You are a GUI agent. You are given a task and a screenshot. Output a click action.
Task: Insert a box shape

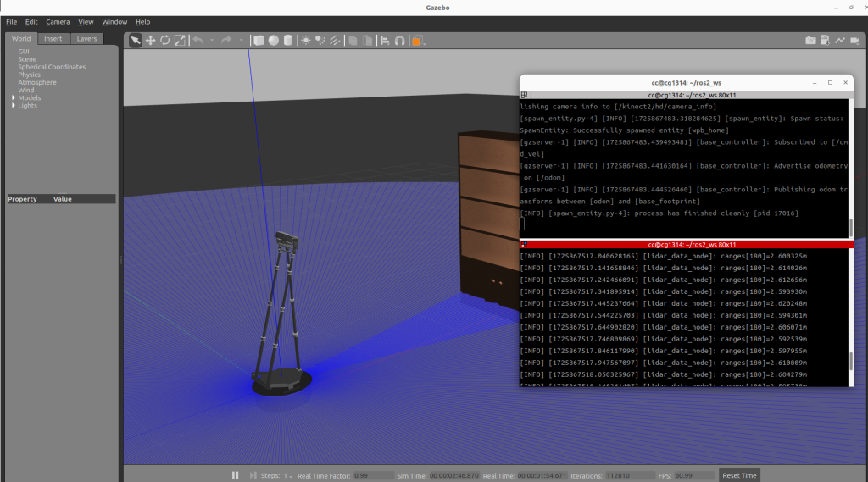tap(259, 40)
